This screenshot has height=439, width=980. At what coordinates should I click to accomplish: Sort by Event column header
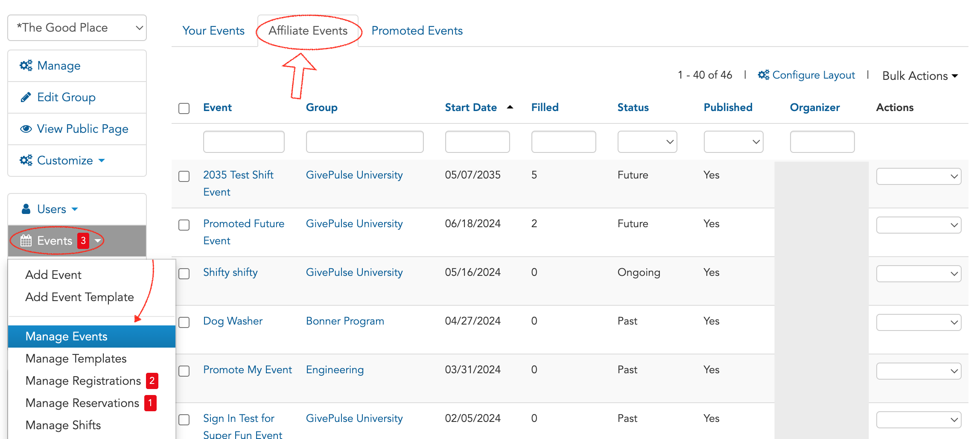tap(217, 107)
